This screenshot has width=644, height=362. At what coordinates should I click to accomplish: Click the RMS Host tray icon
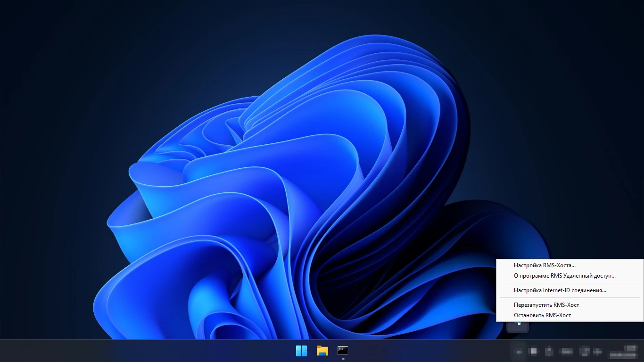tap(518, 326)
